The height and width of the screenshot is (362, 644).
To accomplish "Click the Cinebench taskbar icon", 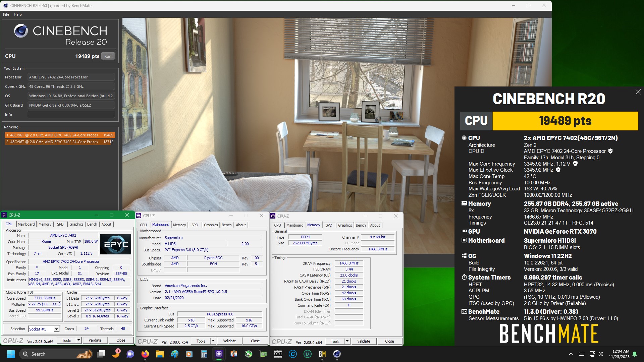I will click(x=337, y=354).
